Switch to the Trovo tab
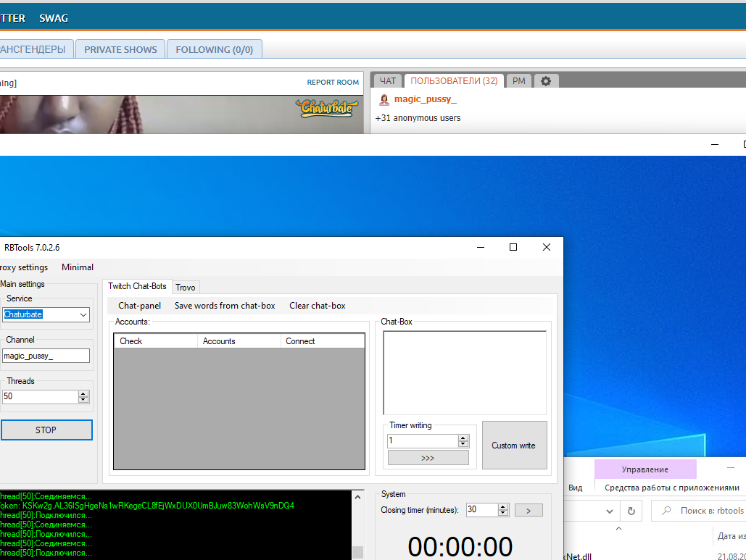This screenshot has height=560, width=746. [x=186, y=288]
